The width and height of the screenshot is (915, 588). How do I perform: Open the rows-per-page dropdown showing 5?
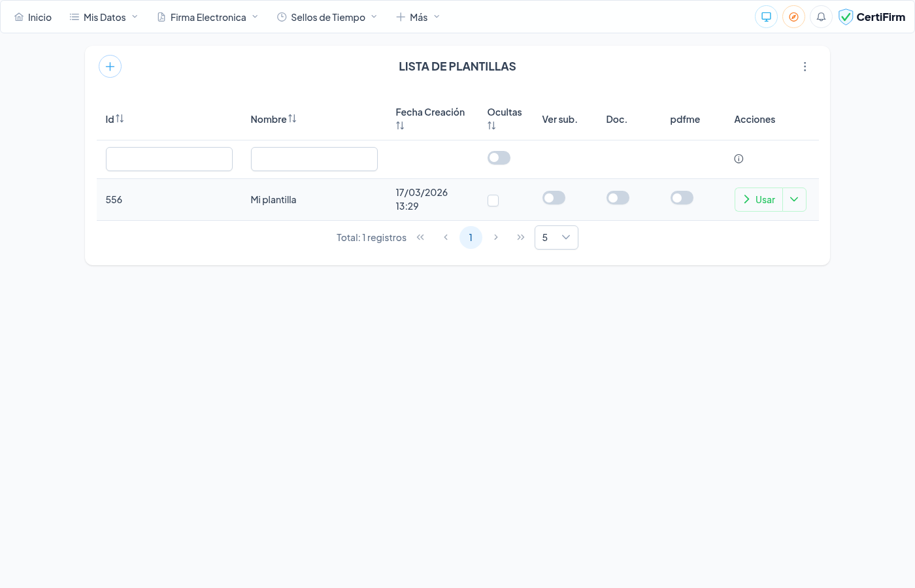click(x=556, y=238)
